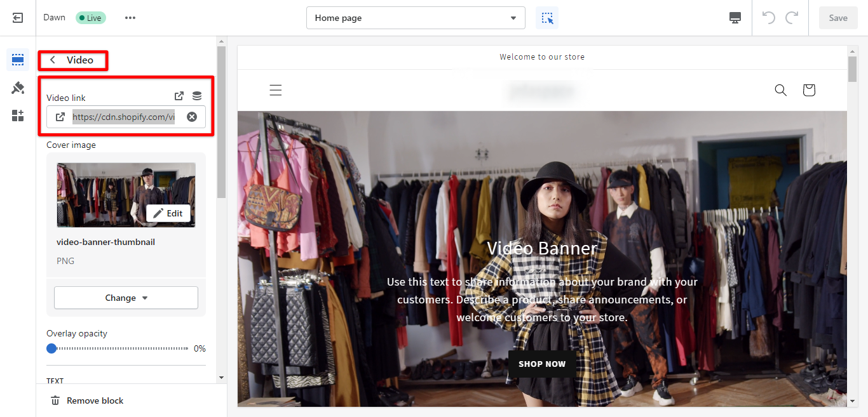The width and height of the screenshot is (868, 417).
Task: Open the hamburger menu in store preview
Action: point(275,90)
